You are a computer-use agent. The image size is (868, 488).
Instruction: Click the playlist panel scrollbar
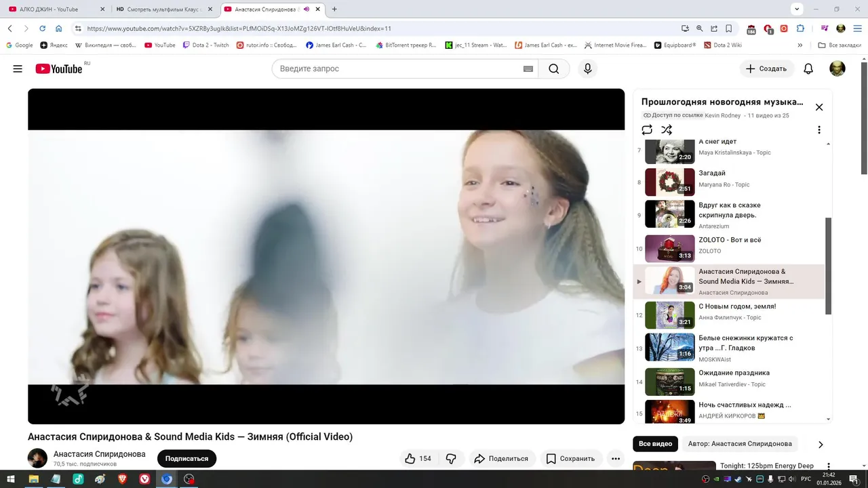click(x=828, y=266)
